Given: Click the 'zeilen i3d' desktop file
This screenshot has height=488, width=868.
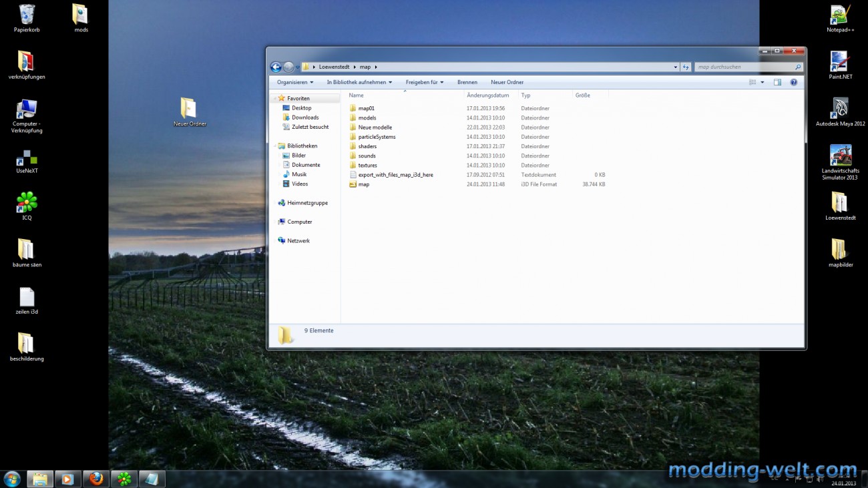Looking at the screenshot, I should click(27, 300).
